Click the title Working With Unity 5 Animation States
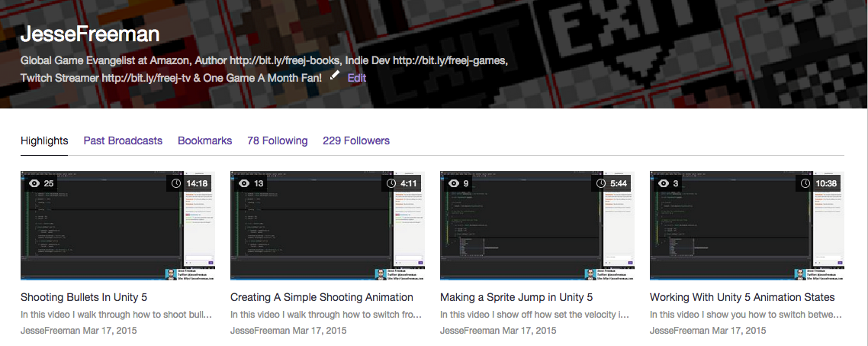 tap(742, 297)
